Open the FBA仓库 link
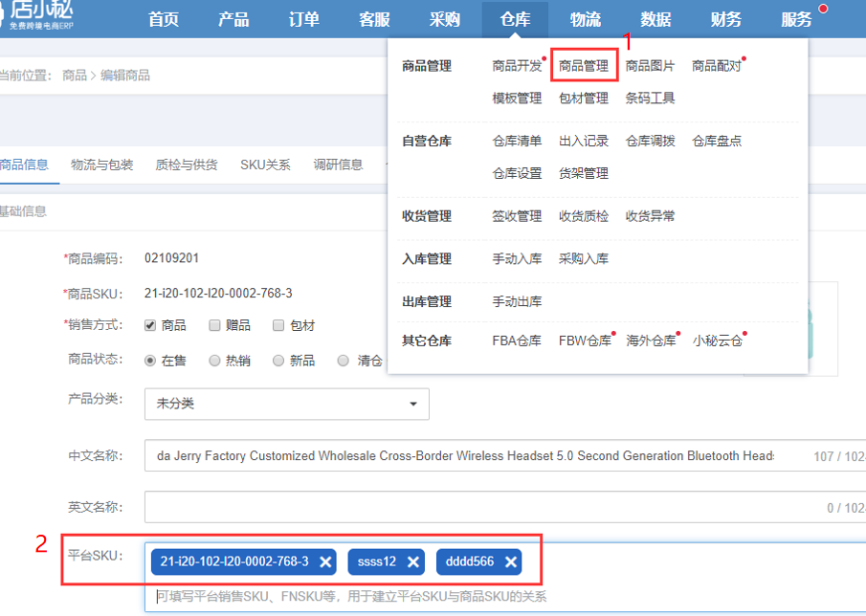 (x=517, y=341)
